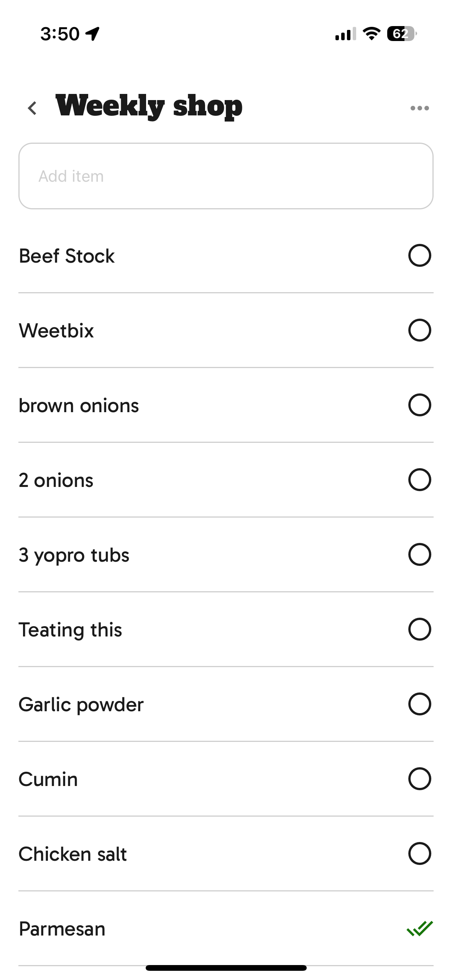Mark Weetbix as bought
The width and height of the screenshot is (452, 980).
tap(419, 330)
